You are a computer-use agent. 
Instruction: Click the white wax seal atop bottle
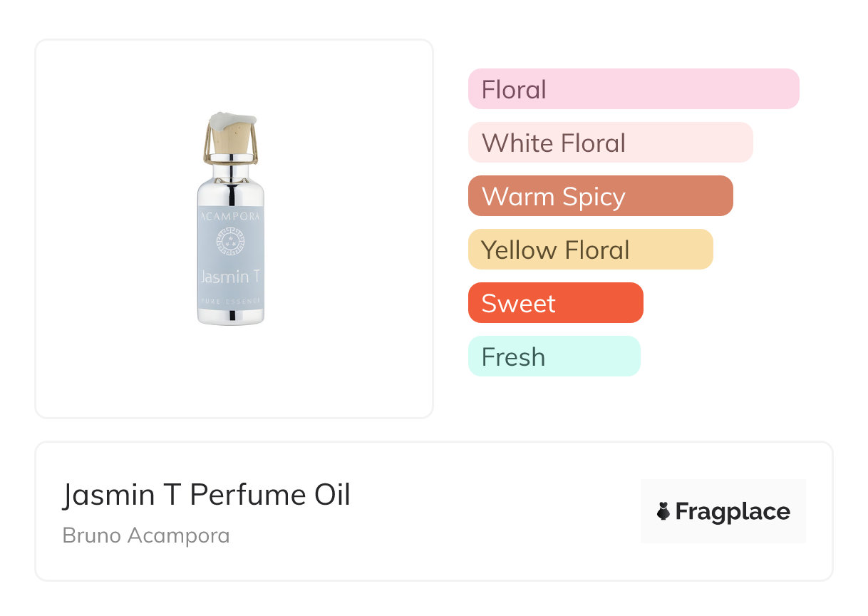[x=232, y=120]
